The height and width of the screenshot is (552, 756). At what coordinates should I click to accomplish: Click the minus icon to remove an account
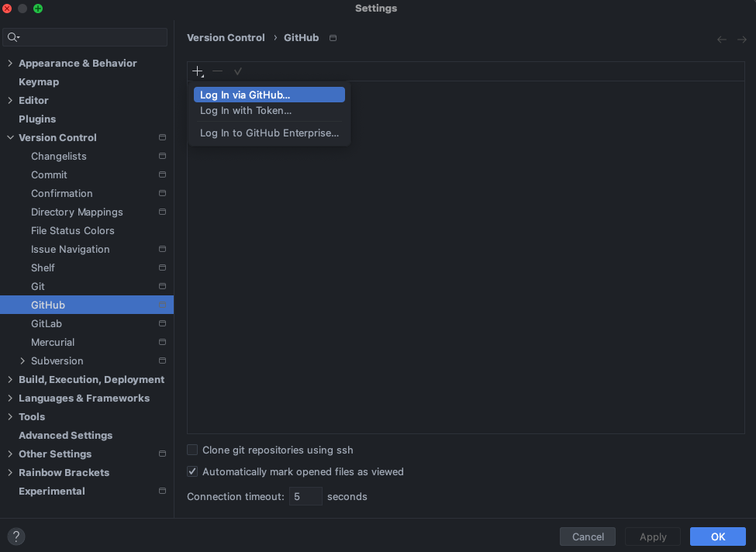[x=217, y=71]
